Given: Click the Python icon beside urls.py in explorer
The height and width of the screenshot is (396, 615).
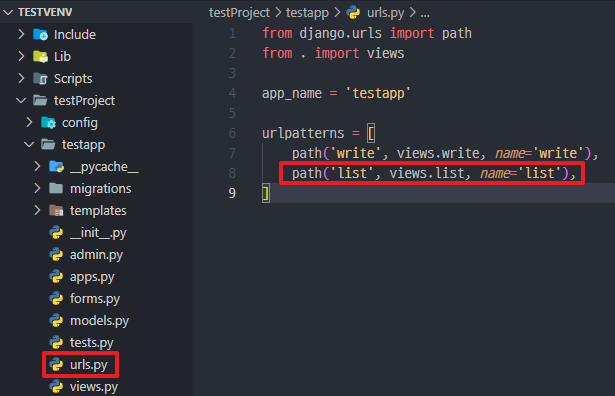Looking at the screenshot, I should (x=56, y=364).
